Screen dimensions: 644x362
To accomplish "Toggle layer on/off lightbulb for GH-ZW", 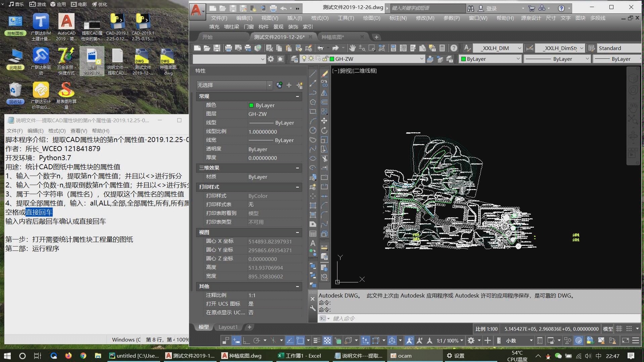I will (304, 59).
